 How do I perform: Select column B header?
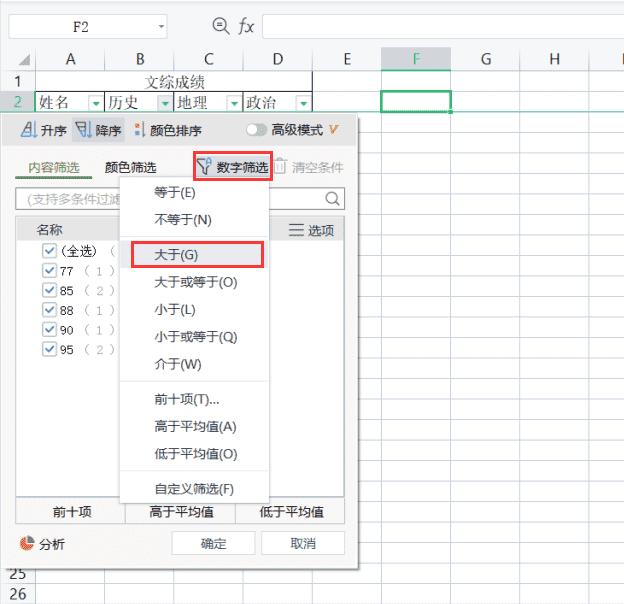139,59
